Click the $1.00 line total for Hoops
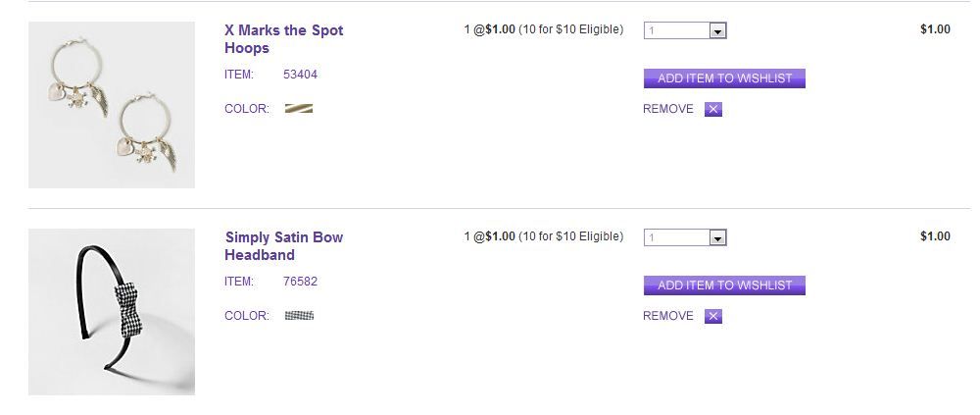This screenshot has height=415, width=980. point(935,29)
